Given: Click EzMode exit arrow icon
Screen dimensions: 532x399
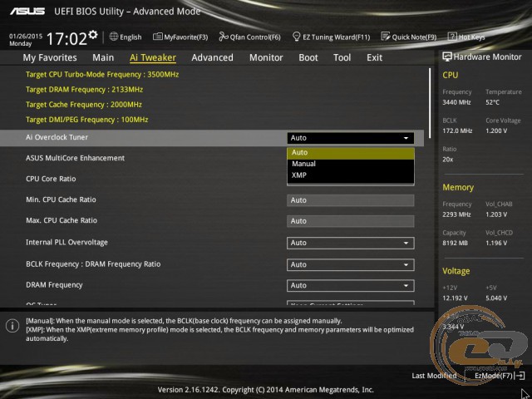Looking at the screenshot, I should point(520,375).
